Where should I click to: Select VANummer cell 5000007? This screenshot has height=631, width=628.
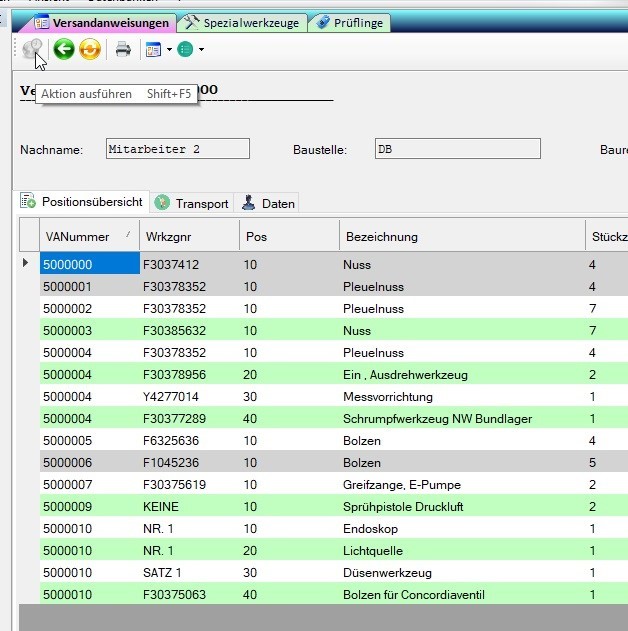point(90,485)
